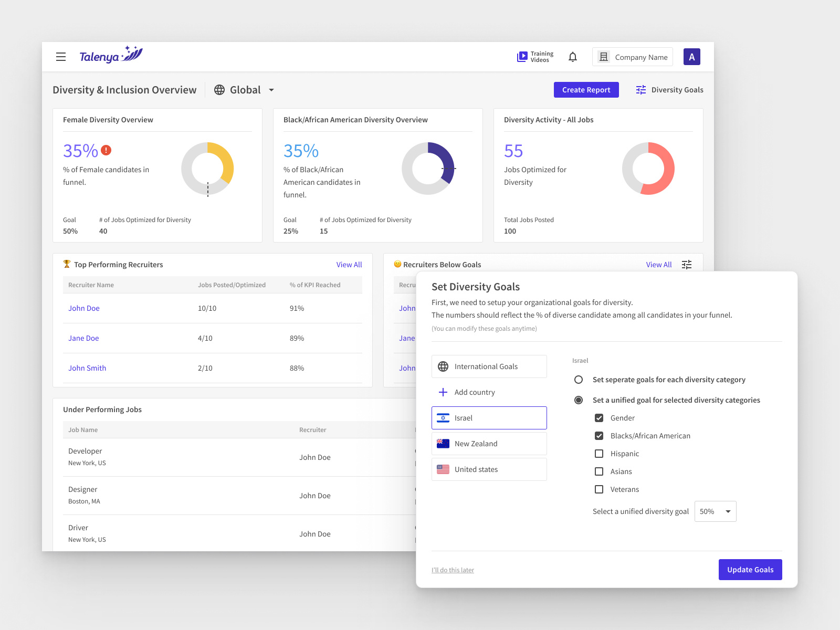Screen dimensions: 840x630
Task: Click the plus icon to add a country
Action: click(444, 392)
